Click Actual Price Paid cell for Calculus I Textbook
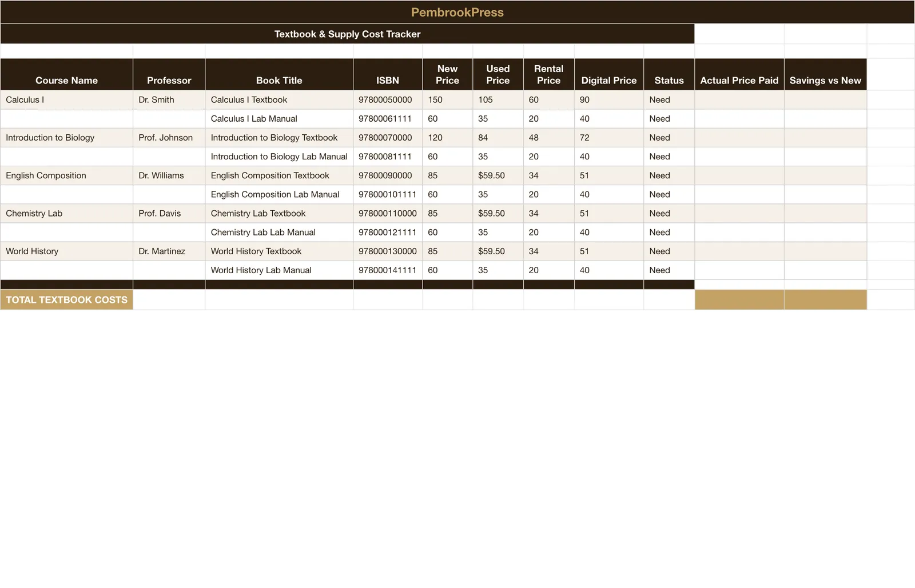The width and height of the screenshot is (915, 588). (739, 99)
